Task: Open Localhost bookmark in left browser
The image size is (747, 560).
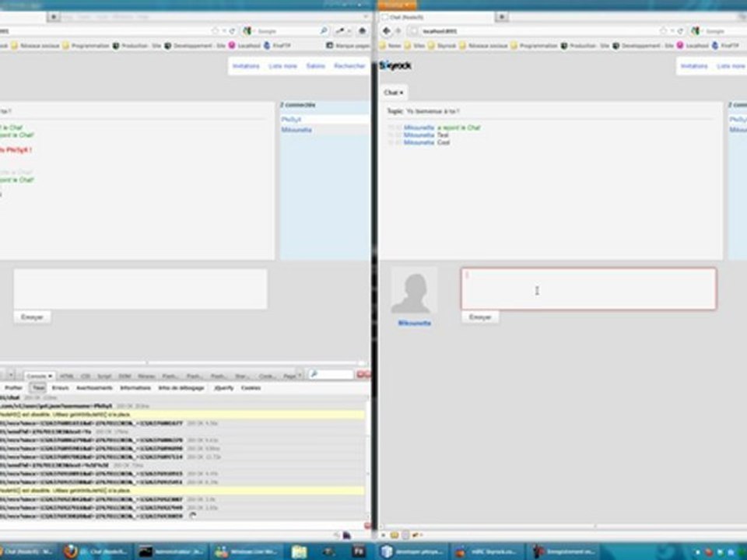Action: 244,46
